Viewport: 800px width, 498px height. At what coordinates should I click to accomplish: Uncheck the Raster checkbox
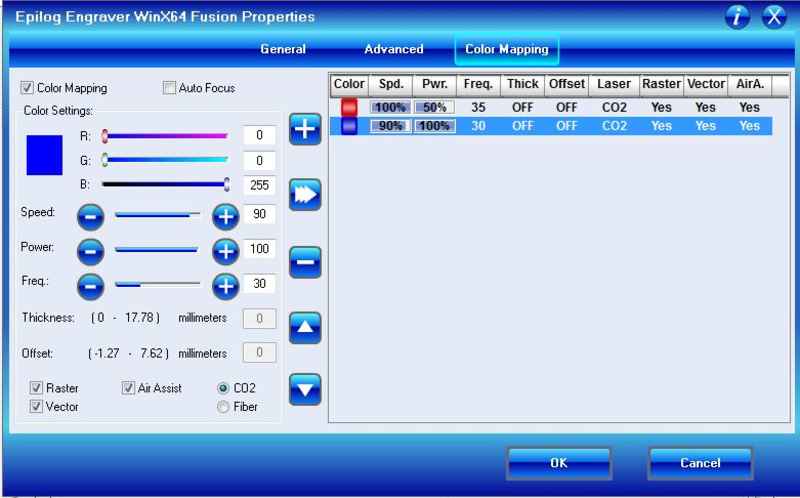click(x=36, y=388)
